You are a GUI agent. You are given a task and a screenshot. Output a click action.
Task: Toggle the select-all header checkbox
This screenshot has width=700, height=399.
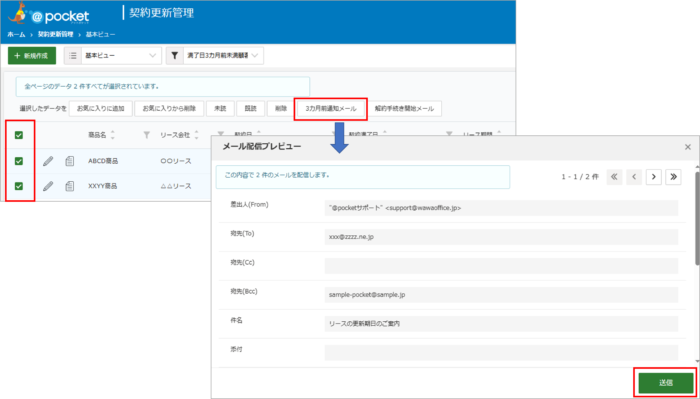(19, 135)
